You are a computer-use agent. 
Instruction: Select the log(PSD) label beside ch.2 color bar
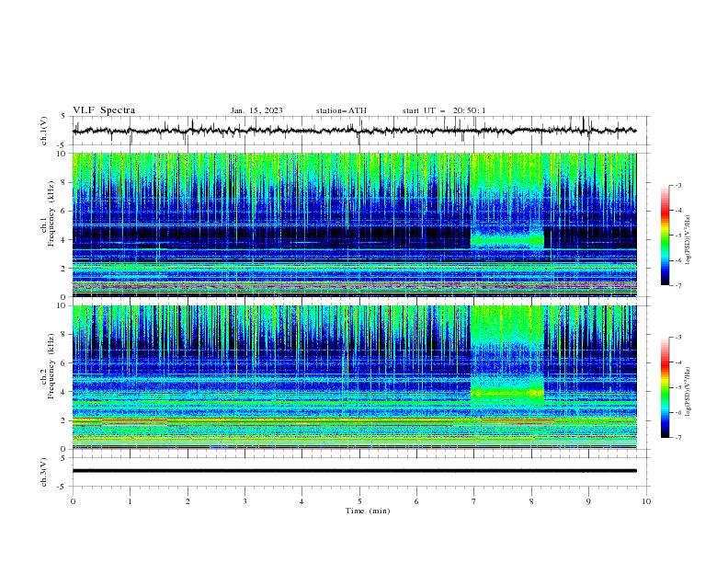click(x=688, y=392)
